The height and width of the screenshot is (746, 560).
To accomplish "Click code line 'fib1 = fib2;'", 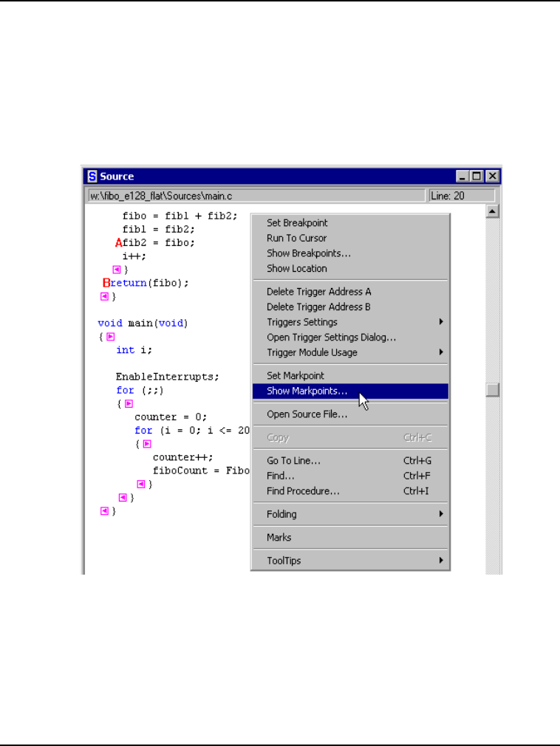I will pos(158,229).
